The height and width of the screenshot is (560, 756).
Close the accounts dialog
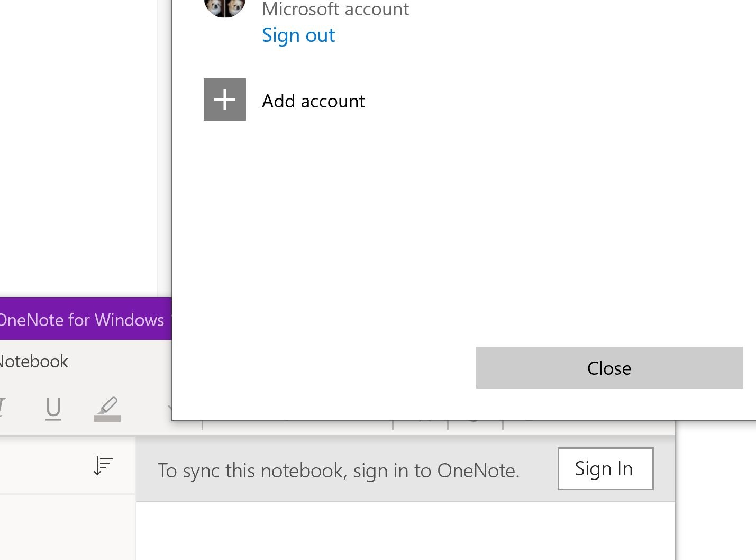click(x=609, y=368)
